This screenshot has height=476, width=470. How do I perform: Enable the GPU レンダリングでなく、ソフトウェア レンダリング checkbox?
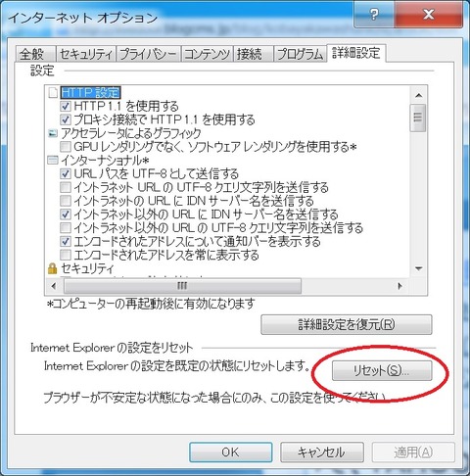(x=66, y=147)
